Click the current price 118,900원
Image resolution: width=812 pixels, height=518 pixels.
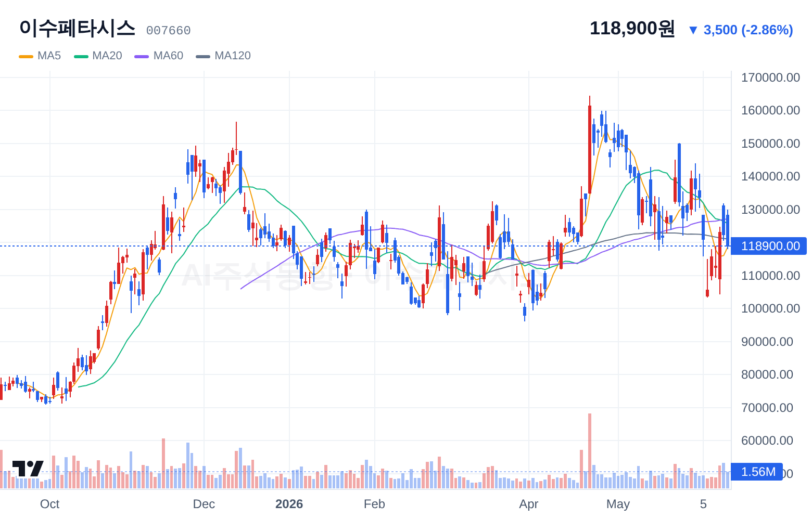pos(632,28)
